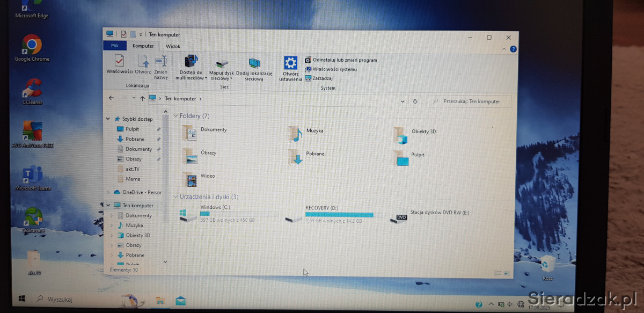
Task: Open the Muzyka folder
Action: coord(295,133)
